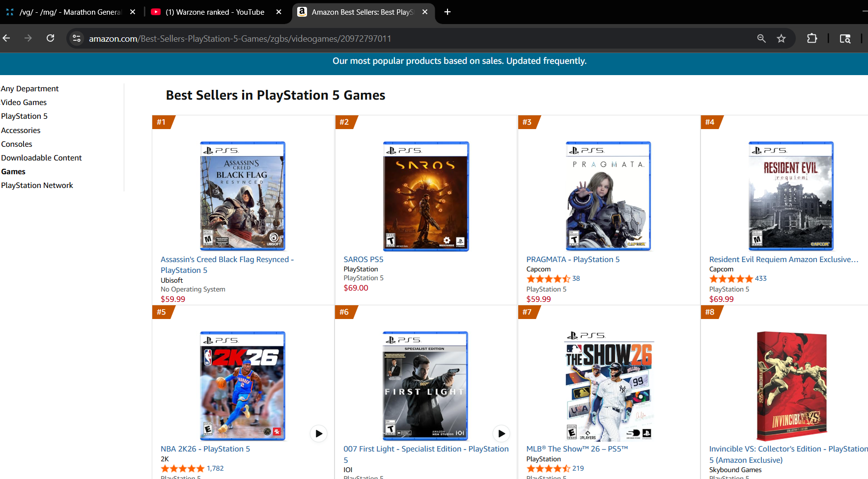Open the Assassin's Creed Black Flag Resynced cover
Screen dimensions: 868x479
(x=243, y=196)
